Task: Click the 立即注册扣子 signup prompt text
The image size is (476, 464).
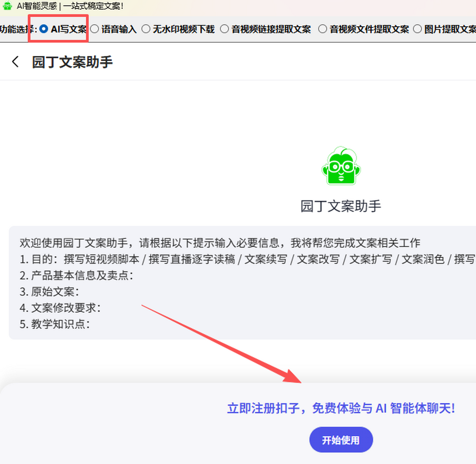Action: (341, 408)
